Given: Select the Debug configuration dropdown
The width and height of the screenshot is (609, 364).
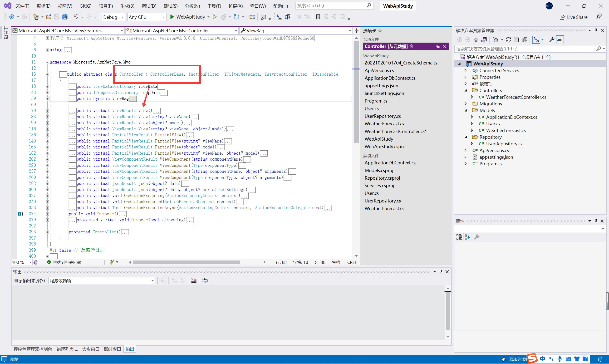Looking at the screenshot, I should 112,17.
